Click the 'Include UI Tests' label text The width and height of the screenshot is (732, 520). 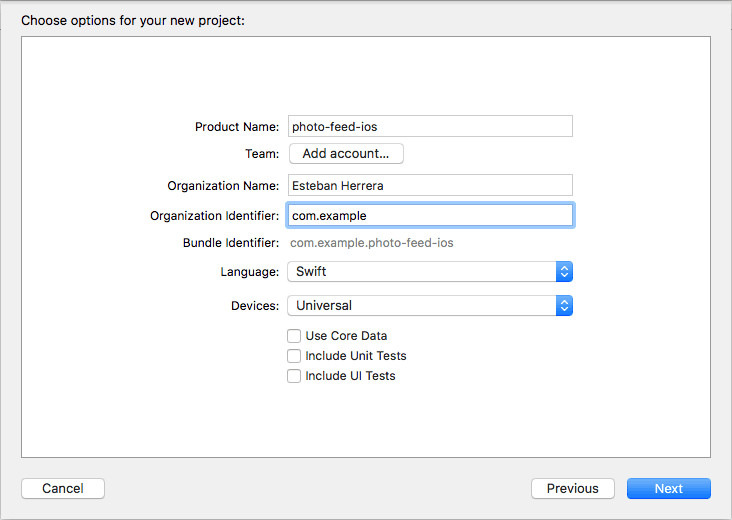(x=350, y=376)
